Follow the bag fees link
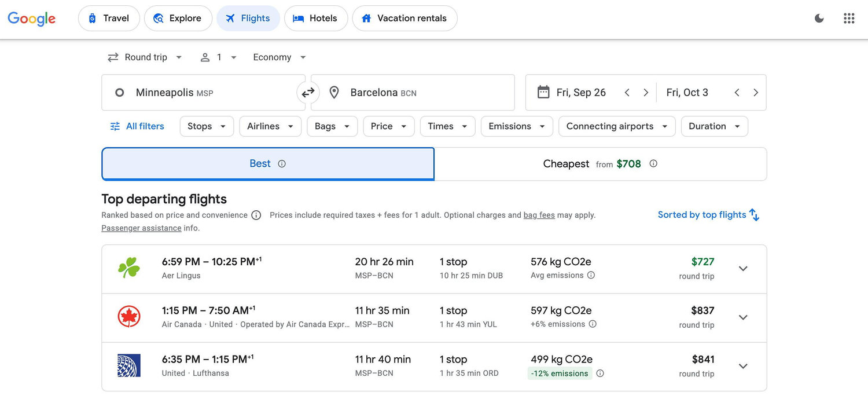Screen dimensions: 868x399 pos(539,215)
